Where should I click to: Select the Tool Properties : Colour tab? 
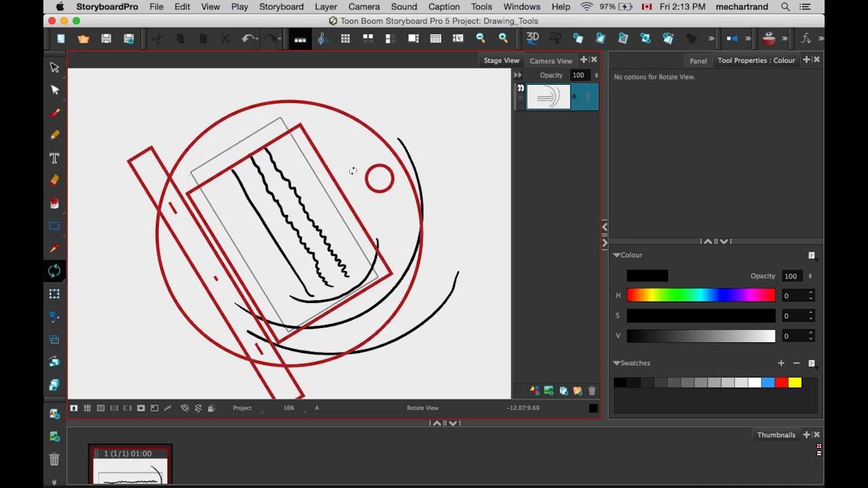tap(756, 60)
